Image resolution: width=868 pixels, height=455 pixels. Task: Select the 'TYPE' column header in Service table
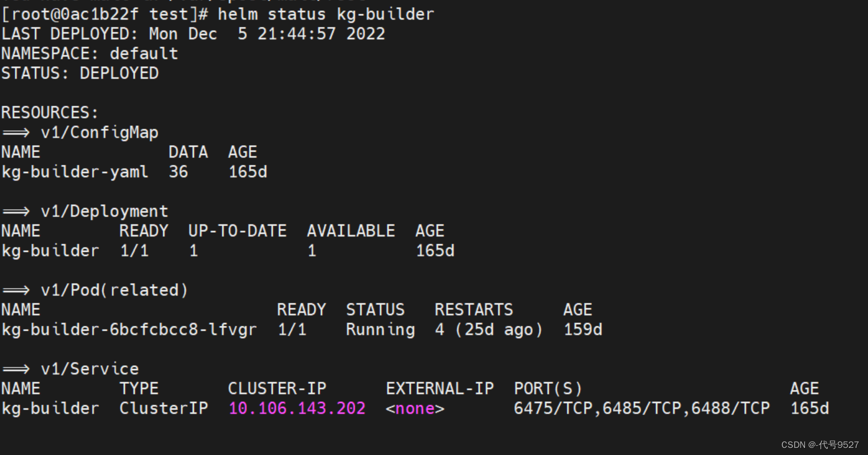[x=139, y=389]
